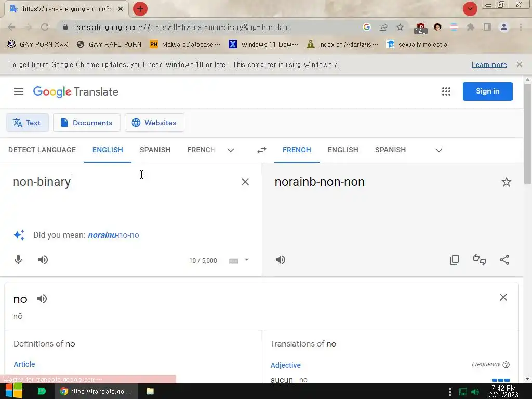The width and height of the screenshot is (532, 399).
Task: Toggle the browser side panel
Action: click(487, 27)
